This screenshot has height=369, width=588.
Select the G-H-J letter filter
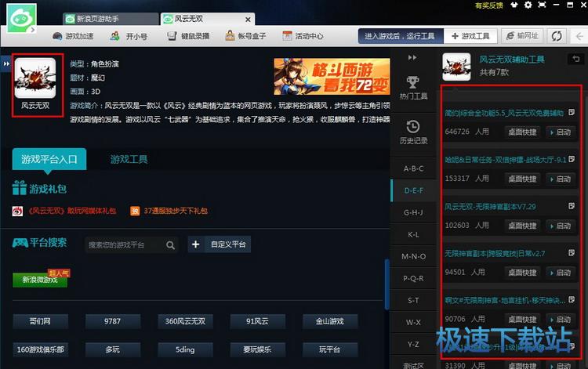point(414,212)
